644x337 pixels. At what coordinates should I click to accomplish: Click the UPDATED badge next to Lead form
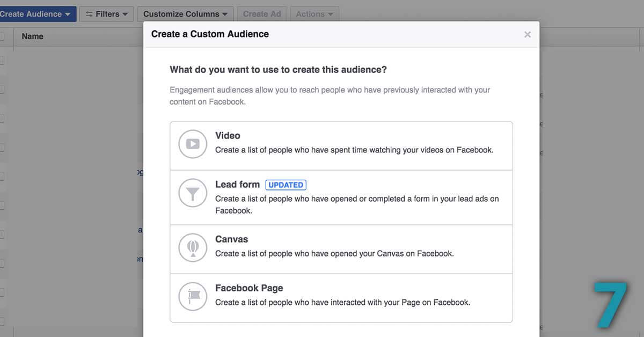tap(286, 185)
